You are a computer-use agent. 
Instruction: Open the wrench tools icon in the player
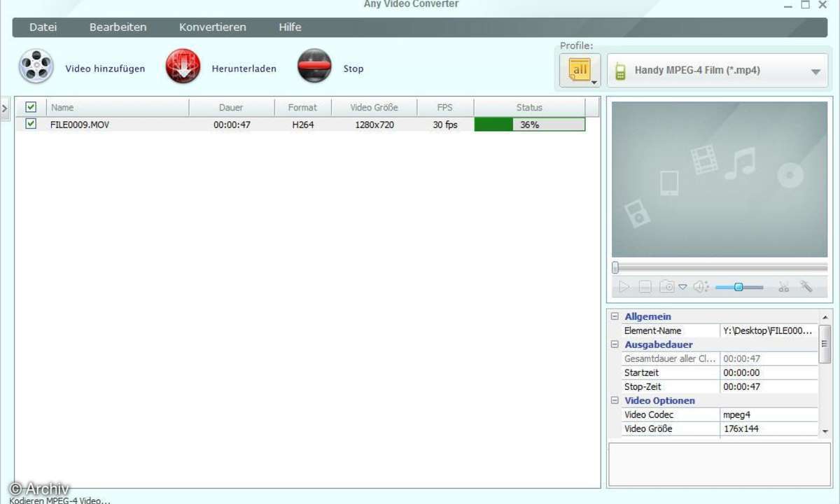click(x=806, y=287)
